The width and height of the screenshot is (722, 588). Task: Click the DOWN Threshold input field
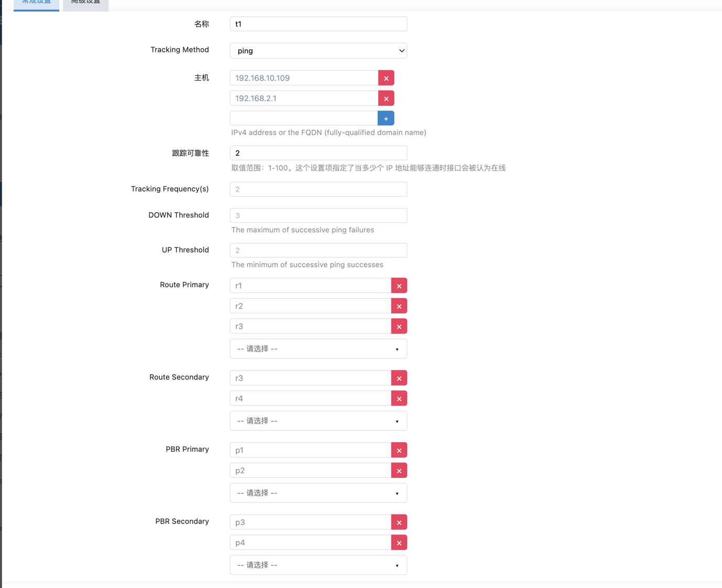coord(318,215)
